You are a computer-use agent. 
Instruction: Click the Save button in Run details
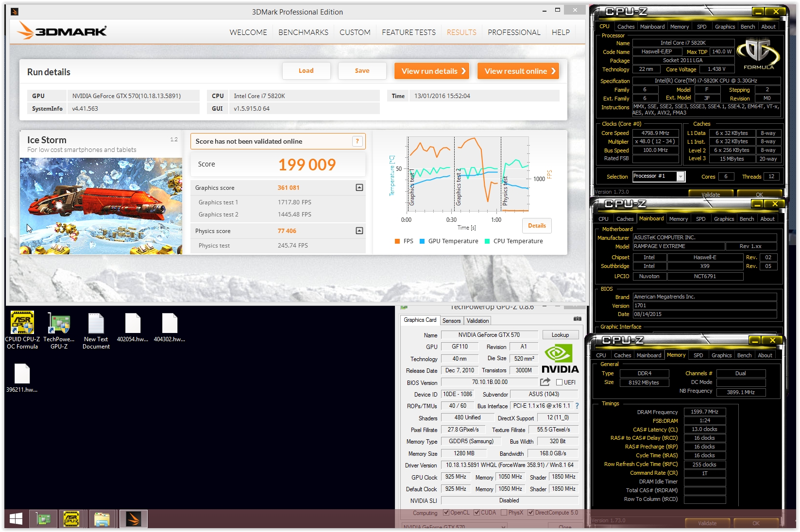(x=362, y=71)
